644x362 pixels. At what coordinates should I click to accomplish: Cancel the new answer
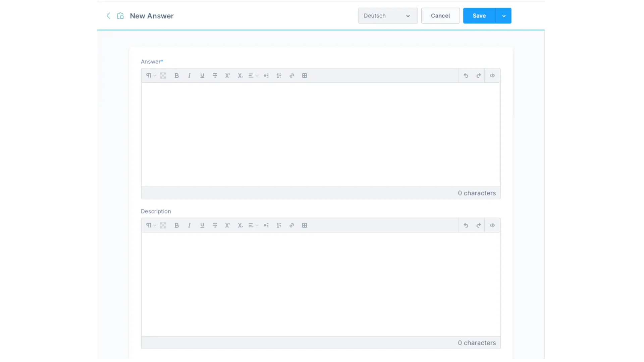440,15
